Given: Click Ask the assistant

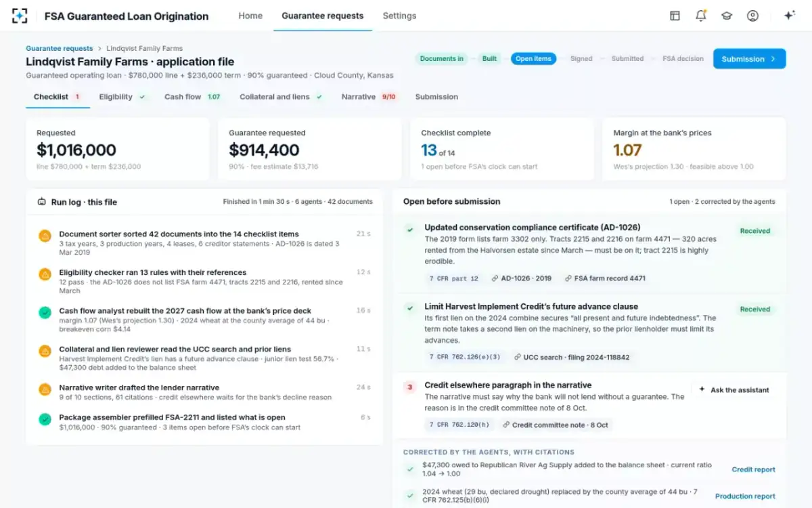Looking at the screenshot, I should 734,390.
